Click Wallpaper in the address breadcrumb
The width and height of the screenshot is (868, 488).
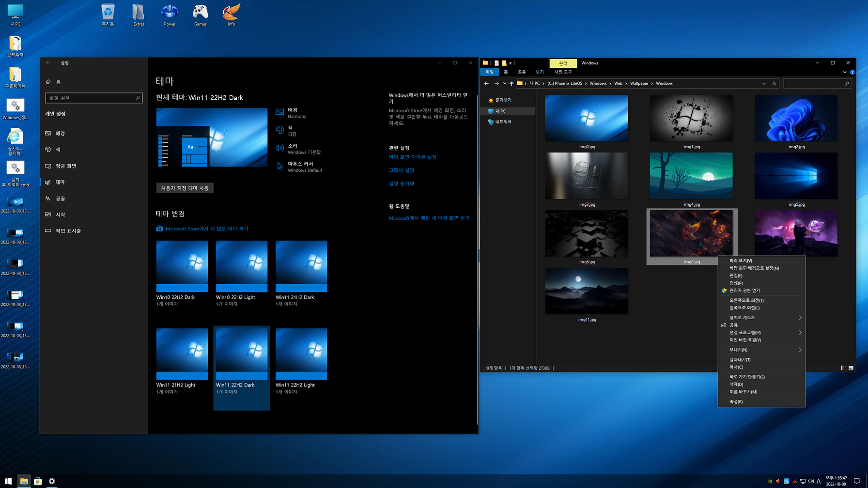point(639,83)
